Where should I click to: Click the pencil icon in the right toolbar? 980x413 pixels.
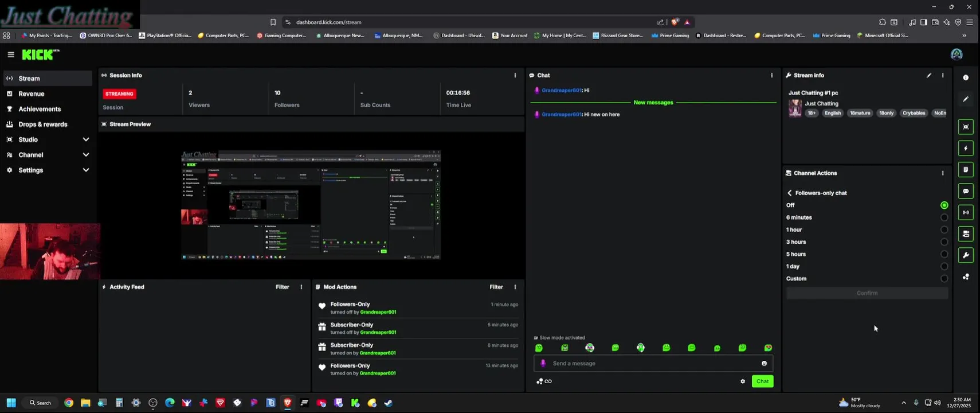[x=966, y=99]
